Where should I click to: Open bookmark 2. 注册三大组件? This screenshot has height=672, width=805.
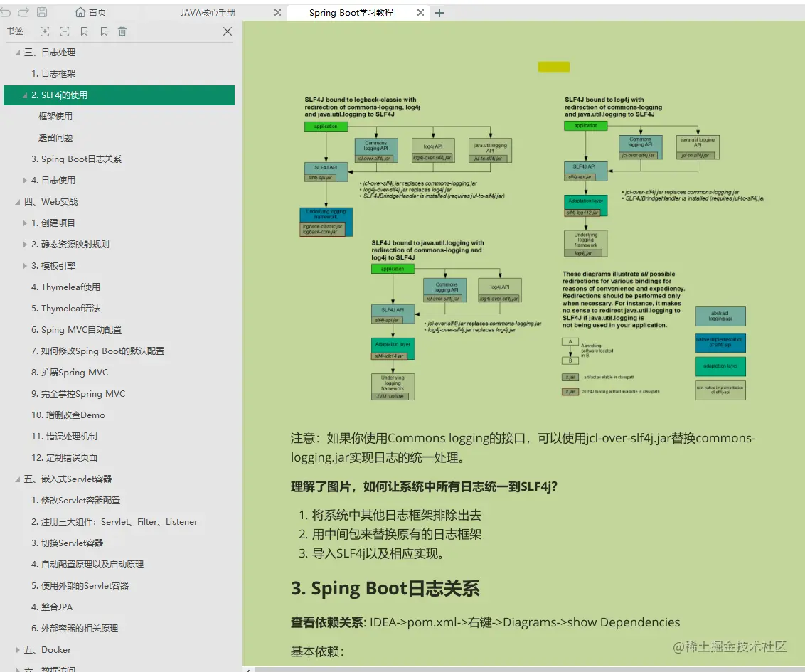114,521
